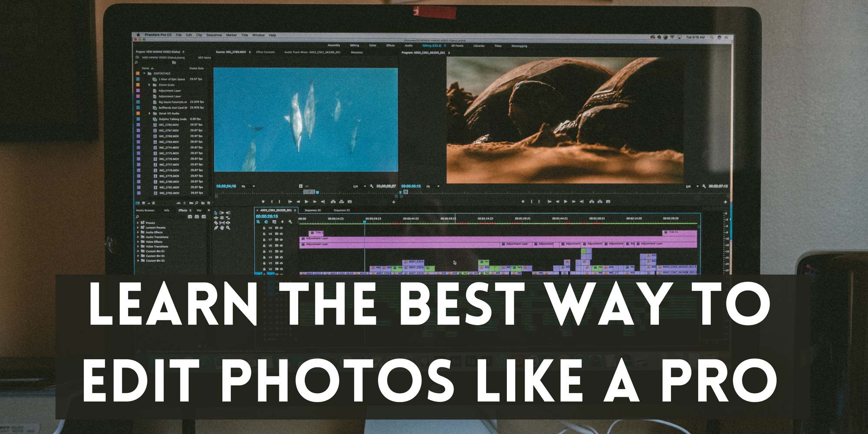This screenshot has height=434, width=868.
Task: Click the search magnifier in the Effects panel
Action: (x=137, y=217)
